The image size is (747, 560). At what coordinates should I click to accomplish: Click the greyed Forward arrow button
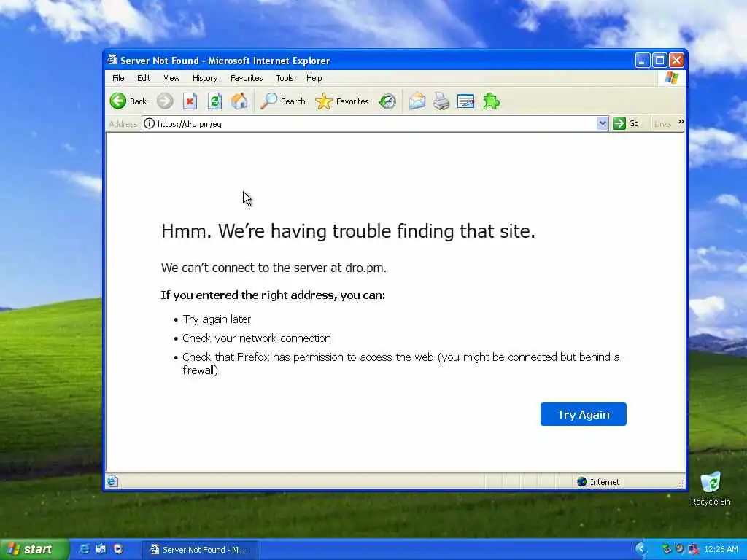(165, 101)
